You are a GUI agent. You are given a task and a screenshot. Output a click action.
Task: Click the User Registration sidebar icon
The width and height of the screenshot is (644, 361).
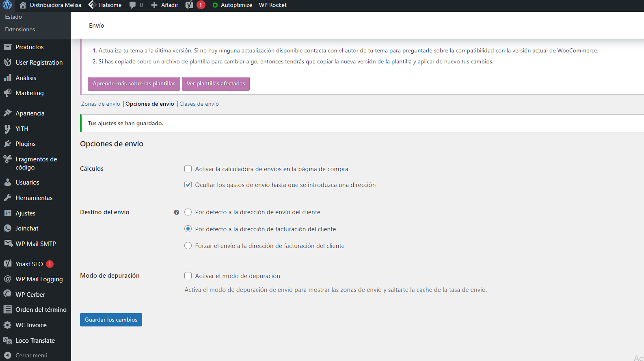pyautogui.click(x=8, y=63)
